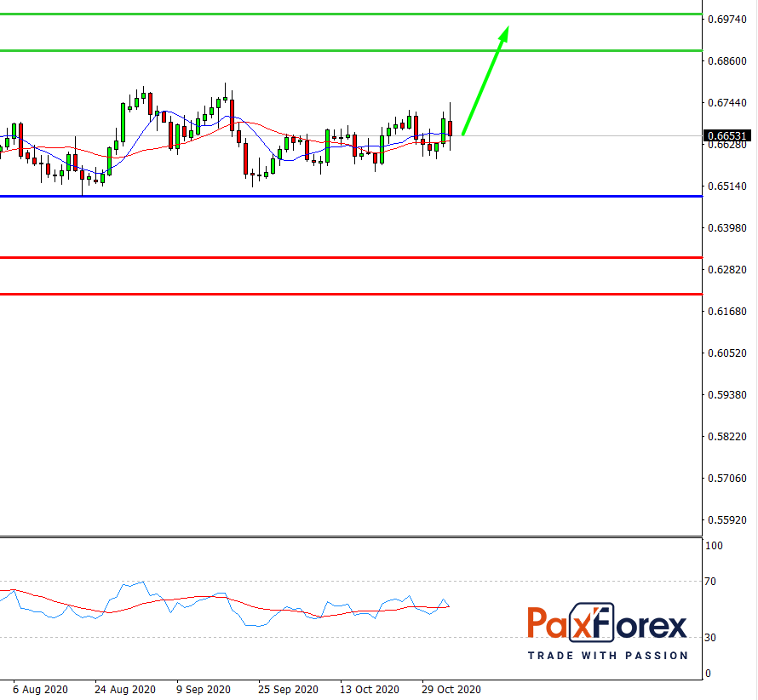This screenshot has height=700, width=758.
Task: Click the 0.59380 price axis label
Action: tap(727, 395)
